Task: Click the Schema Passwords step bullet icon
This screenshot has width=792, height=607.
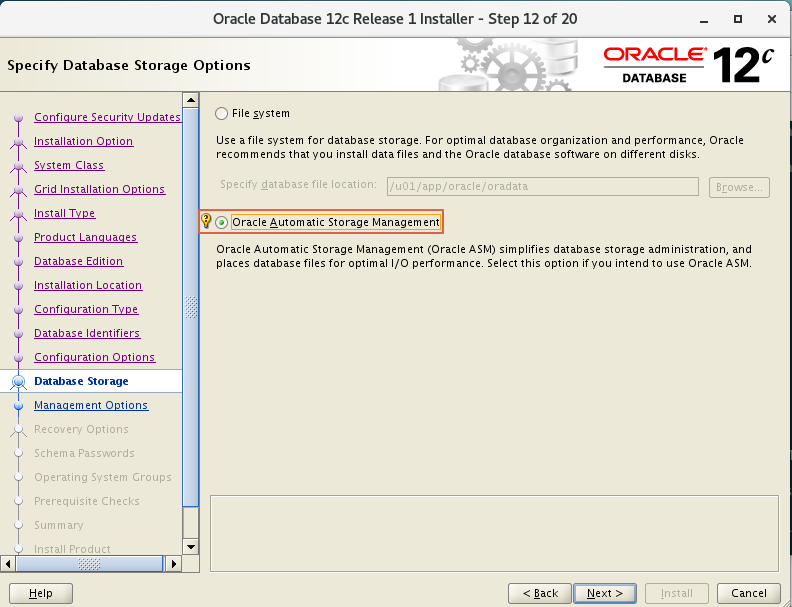Action: [x=19, y=453]
